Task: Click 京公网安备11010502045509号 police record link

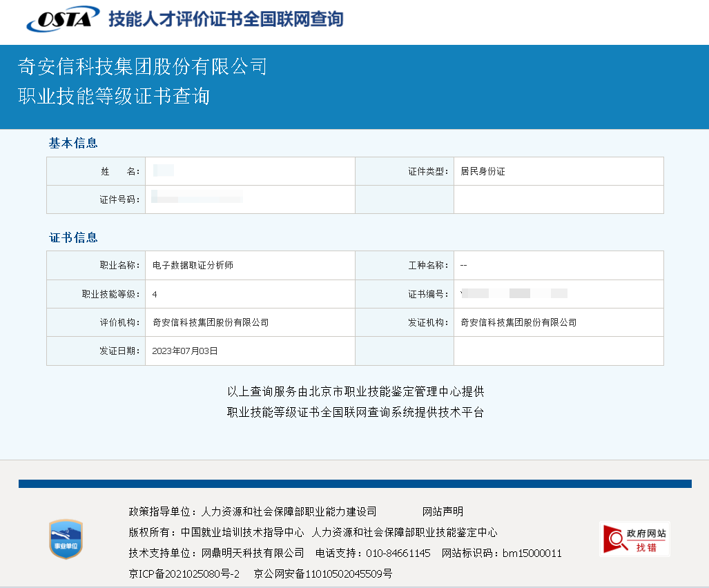Action: 323,574
